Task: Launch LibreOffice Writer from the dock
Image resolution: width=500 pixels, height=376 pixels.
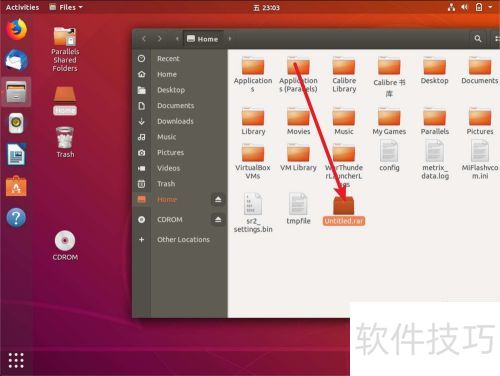Action: coord(16,154)
